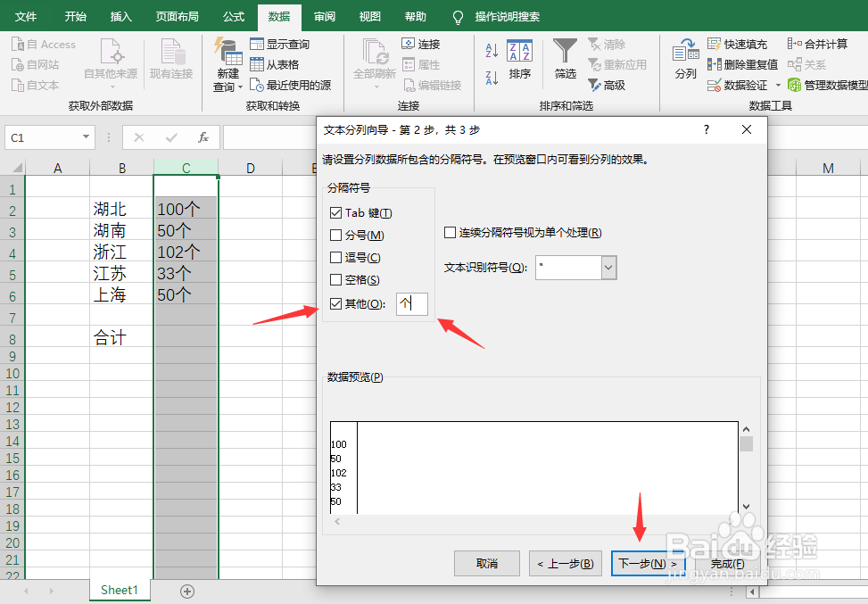Click Show Queries (显示查询)
Screen dimensions: 868x604
click(279, 45)
